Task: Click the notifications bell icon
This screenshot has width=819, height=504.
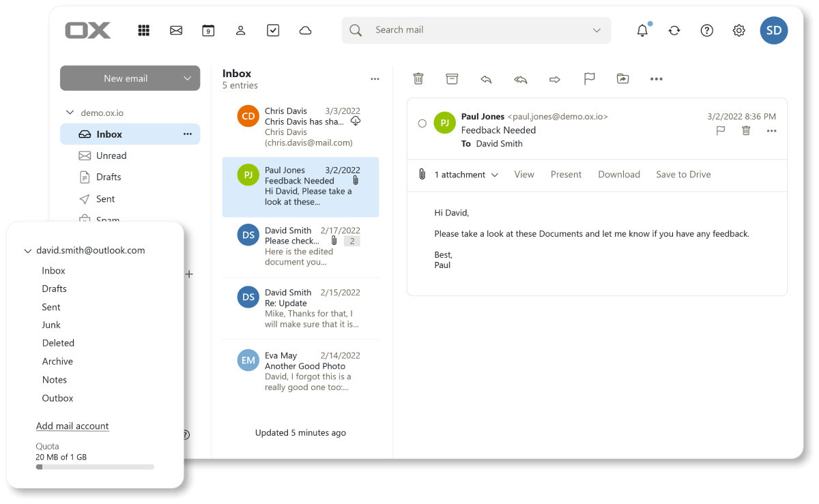Action: pos(642,30)
